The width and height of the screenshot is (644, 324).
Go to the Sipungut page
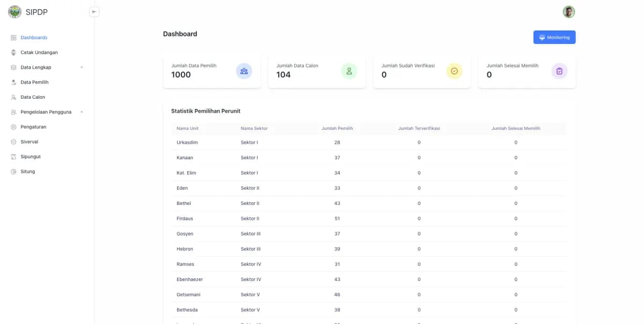click(31, 157)
